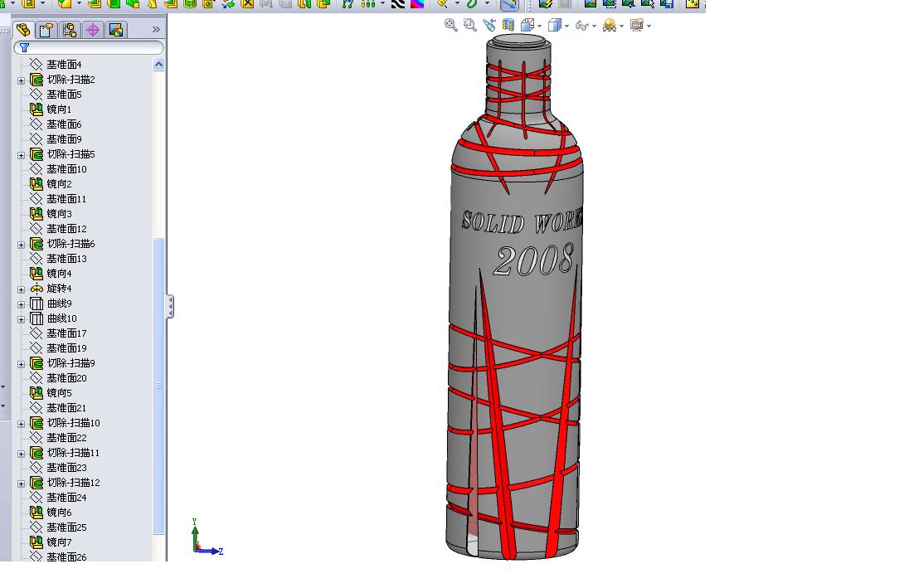Click the 镜向5 mirror feature icon
This screenshot has width=904, height=588.
(36, 393)
